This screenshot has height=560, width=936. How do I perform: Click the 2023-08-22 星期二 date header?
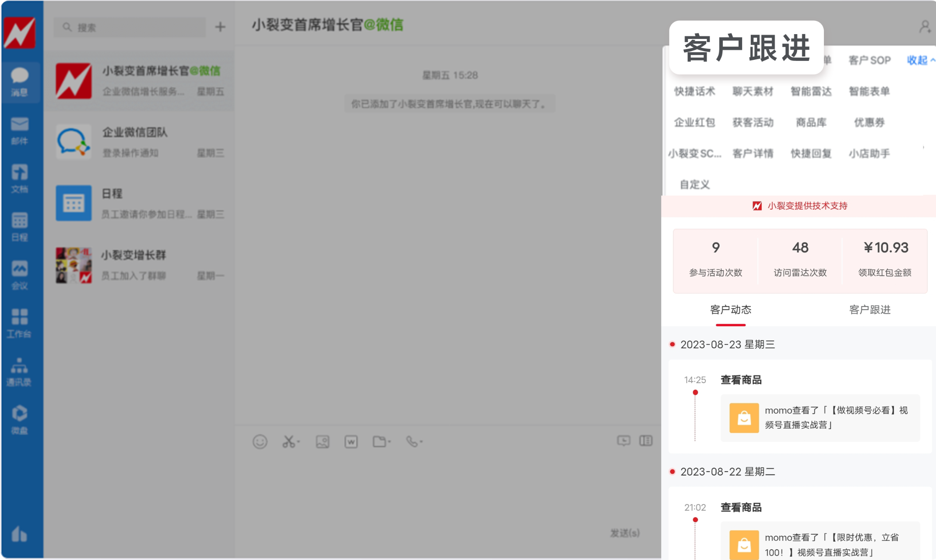[727, 472]
